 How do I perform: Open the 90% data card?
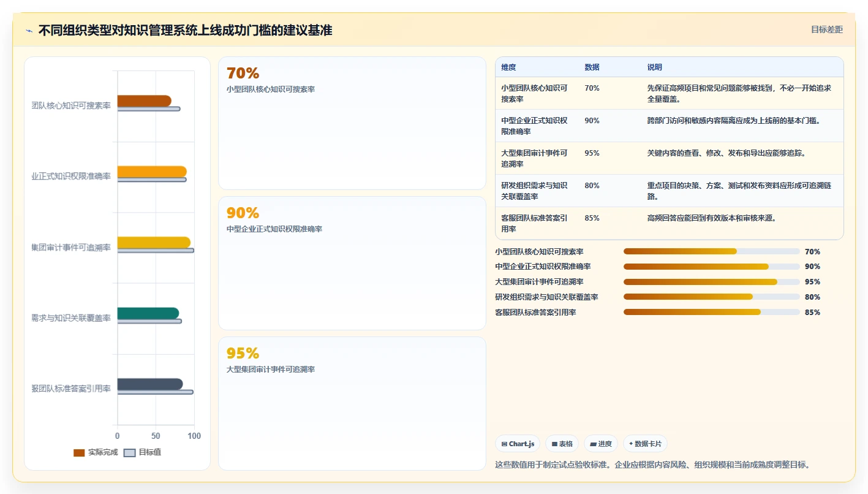(352, 263)
